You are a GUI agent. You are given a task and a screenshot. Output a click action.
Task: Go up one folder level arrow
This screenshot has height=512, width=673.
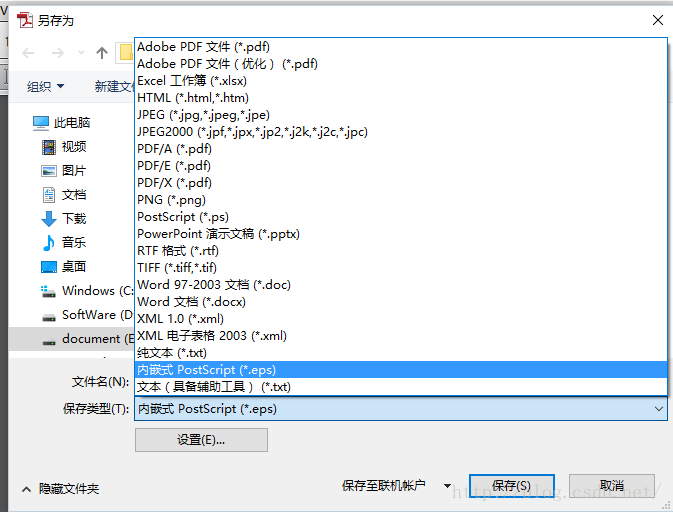point(102,53)
